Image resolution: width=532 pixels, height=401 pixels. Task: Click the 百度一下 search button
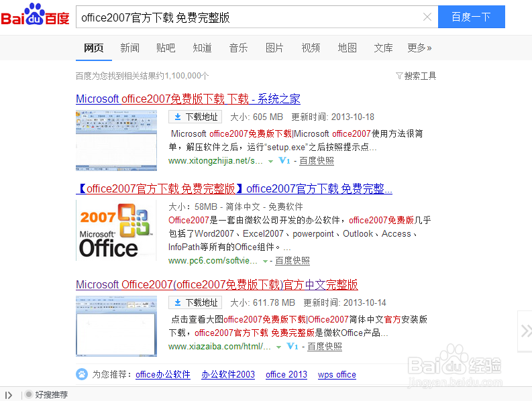pos(471,17)
